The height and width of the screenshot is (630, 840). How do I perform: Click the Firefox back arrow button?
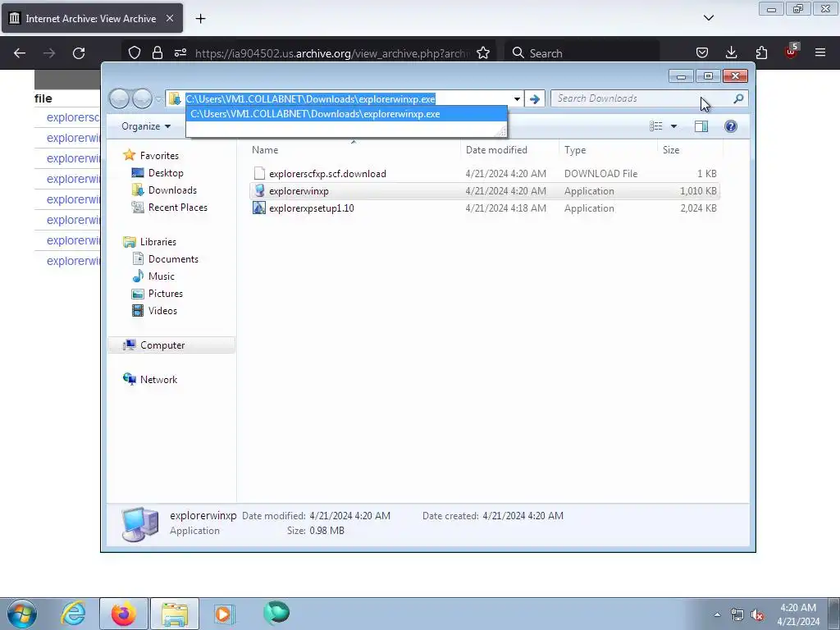click(x=20, y=53)
